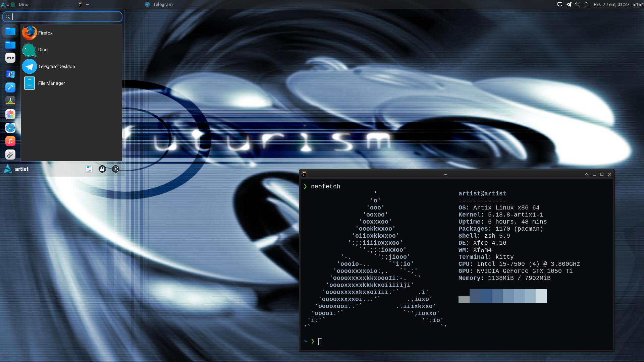Image resolution: width=644 pixels, height=362 pixels.
Task: Click the Telegram paper-plane tray icon
Action: click(569, 4)
